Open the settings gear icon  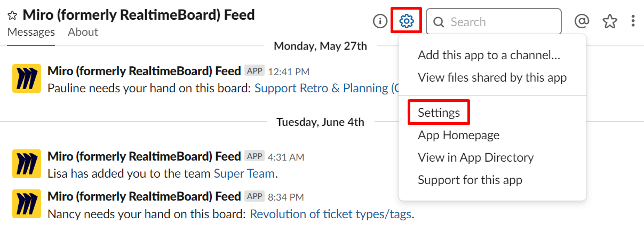[407, 21]
